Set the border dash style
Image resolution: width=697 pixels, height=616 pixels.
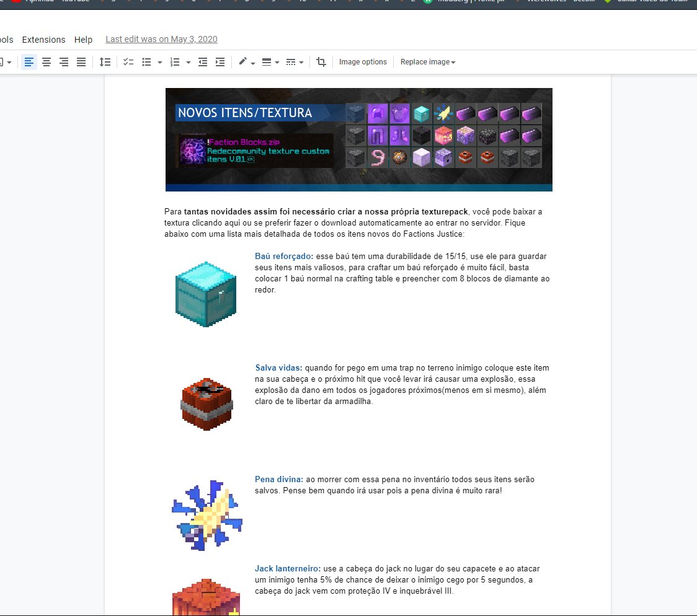tap(291, 62)
